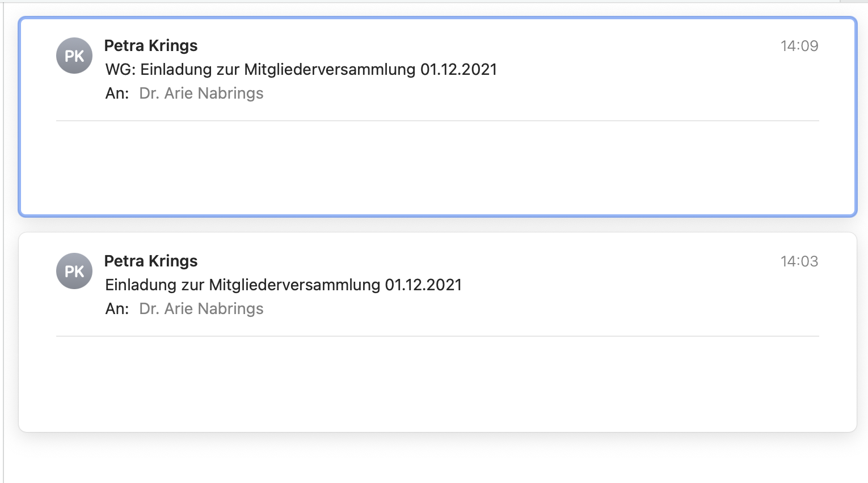868x483 pixels.
Task: Click the An: label in the 14:03 message
Action: 117,308
